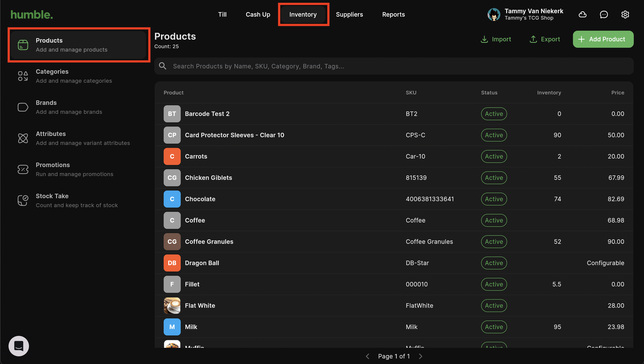Open the settings gear icon
The image size is (644, 364).
pos(625,14)
